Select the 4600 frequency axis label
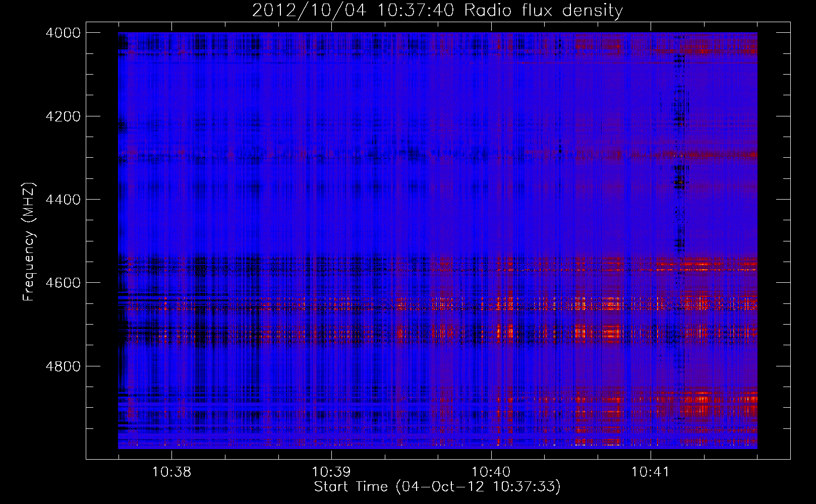The height and width of the screenshot is (504, 816). 63,283
